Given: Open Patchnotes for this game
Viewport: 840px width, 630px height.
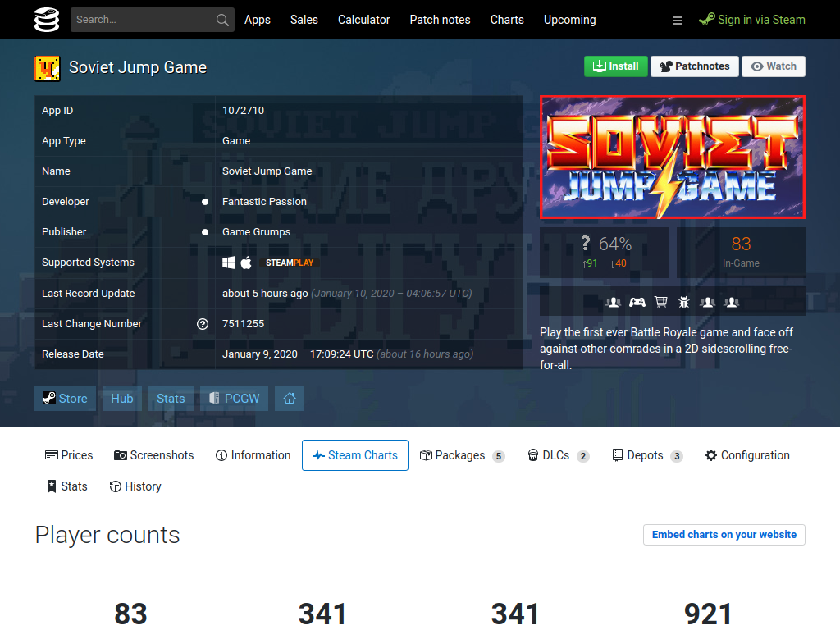Looking at the screenshot, I should tap(694, 66).
